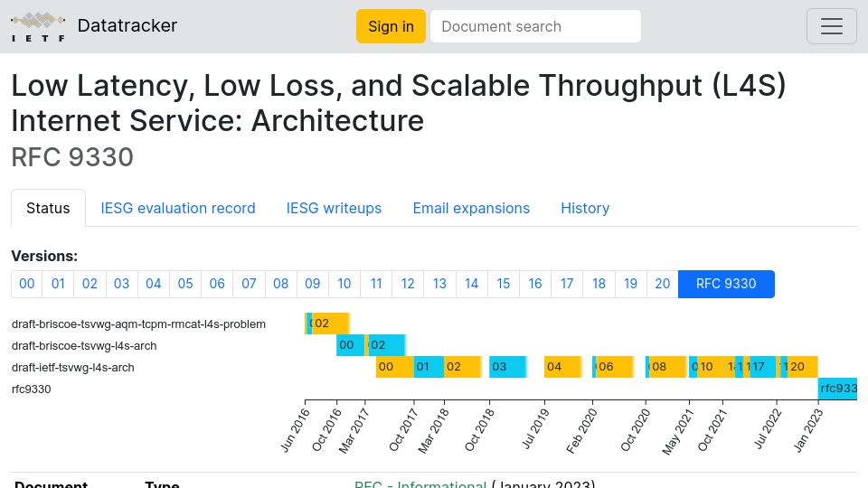Click draft-ietf-tsvwg-l4s-arch bar 03
The image size is (868, 488).
(507, 367)
